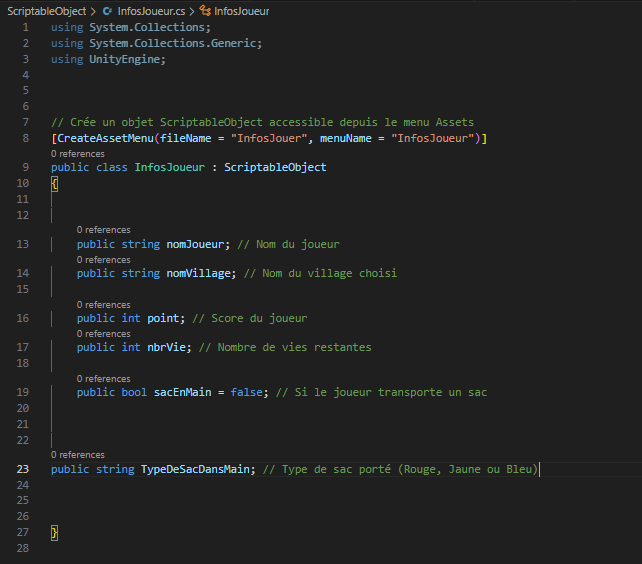
Task: Click the C# file icon in breadcrumb
Action: coord(108,11)
